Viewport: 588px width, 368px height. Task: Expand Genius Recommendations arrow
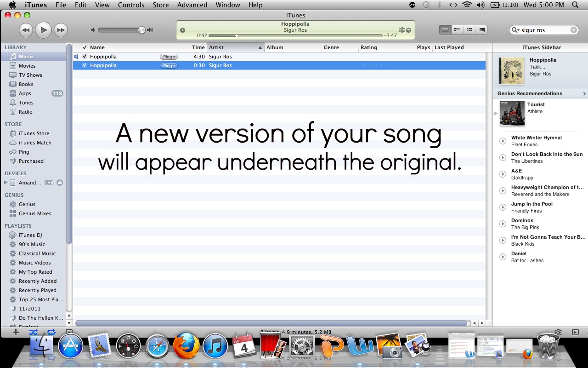click(584, 94)
